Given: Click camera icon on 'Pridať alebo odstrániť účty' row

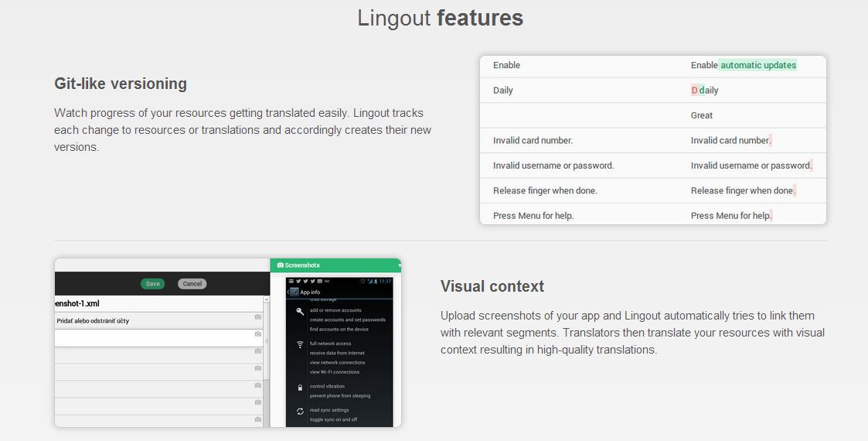Looking at the screenshot, I should pos(257,317).
